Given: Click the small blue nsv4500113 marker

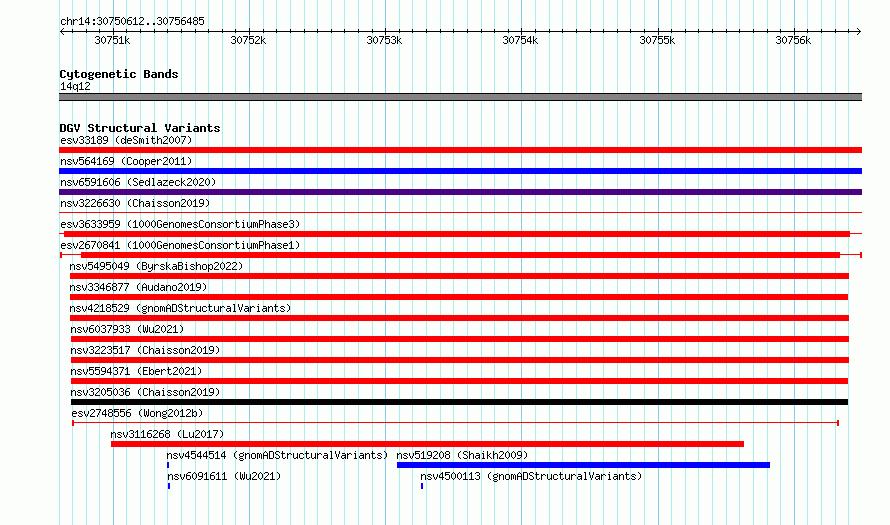Looking at the screenshot, I should tap(422, 486).
